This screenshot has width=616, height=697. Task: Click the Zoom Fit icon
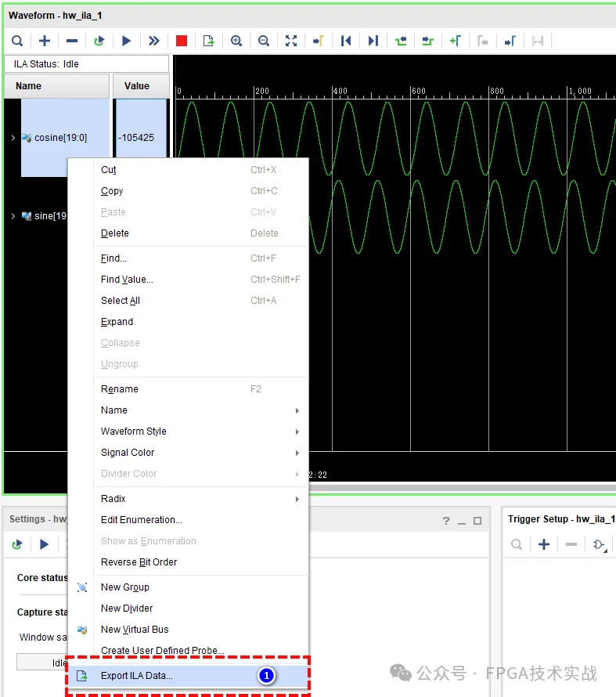[x=291, y=41]
